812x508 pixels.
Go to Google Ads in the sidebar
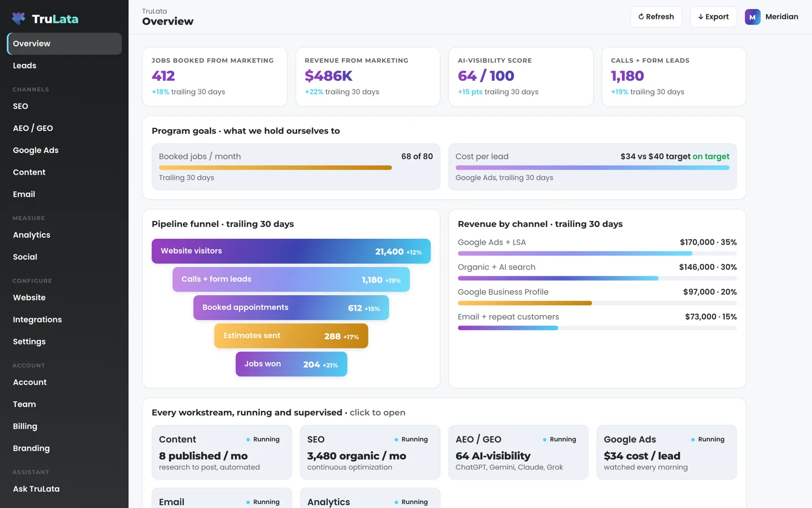tap(64, 150)
